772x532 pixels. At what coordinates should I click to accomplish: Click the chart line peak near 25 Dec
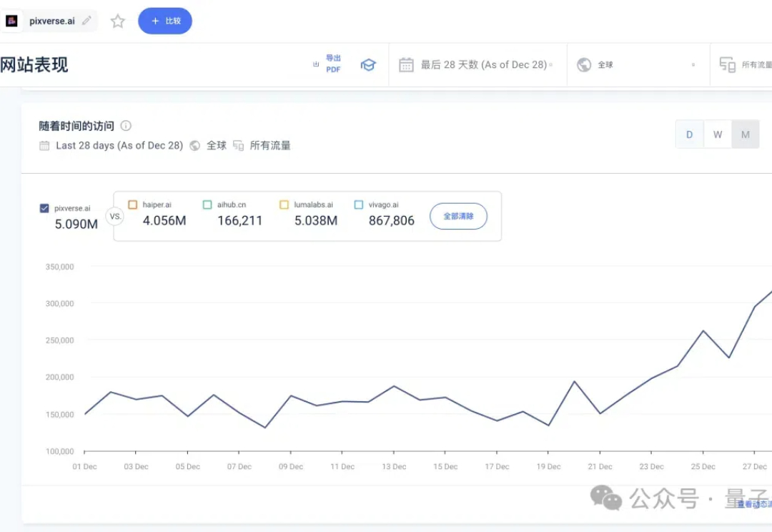[703, 330]
